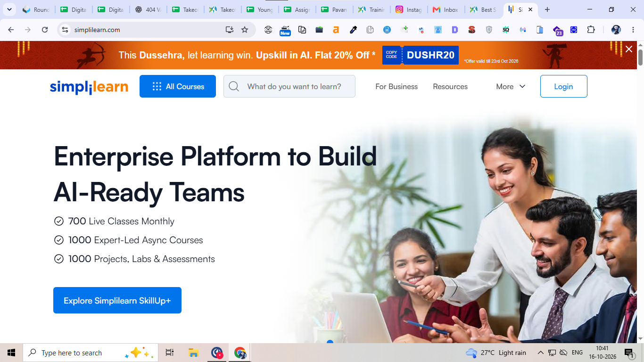This screenshot has height=362, width=644.
Task: Expand the More dropdown menu
Action: (x=511, y=87)
